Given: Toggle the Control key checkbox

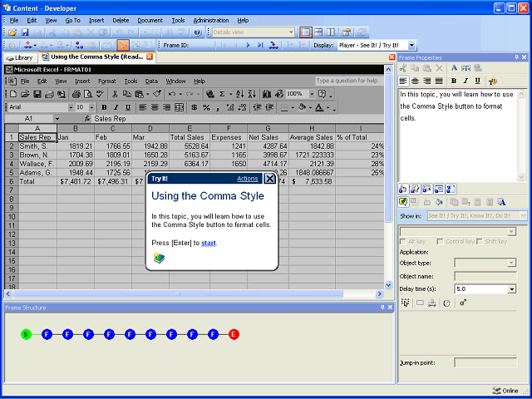Looking at the screenshot, I should tap(440, 242).
